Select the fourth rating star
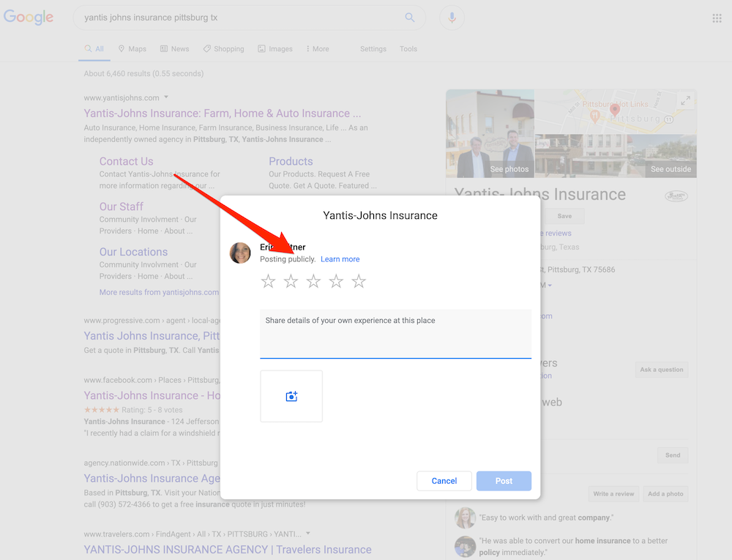The height and width of the screenshot is (560, 732). pyautogui.click(x=336, y=281)
